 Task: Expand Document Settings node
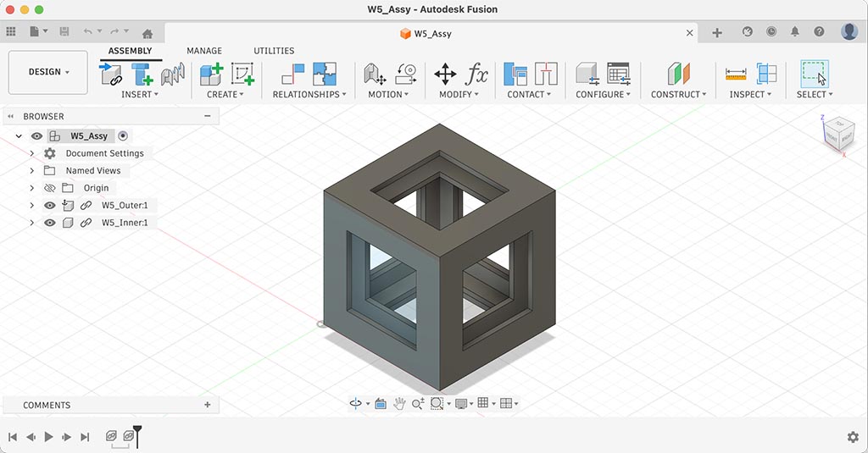pos(31,153)
